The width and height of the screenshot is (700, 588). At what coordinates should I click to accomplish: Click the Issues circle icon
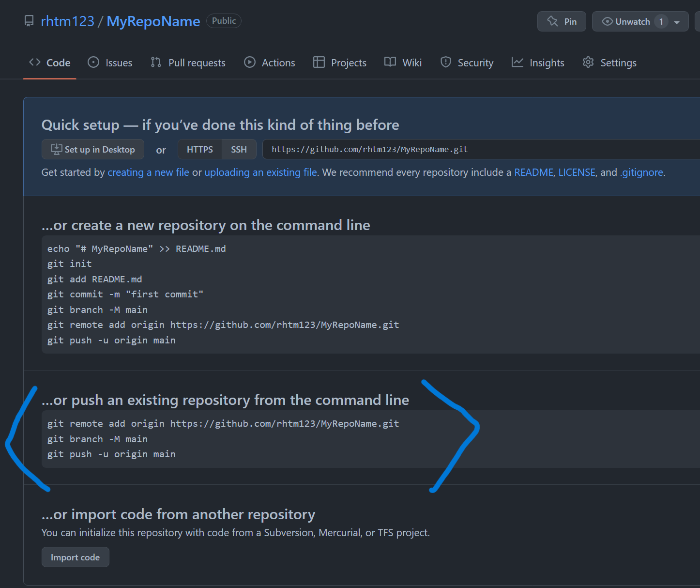point(93,62)
